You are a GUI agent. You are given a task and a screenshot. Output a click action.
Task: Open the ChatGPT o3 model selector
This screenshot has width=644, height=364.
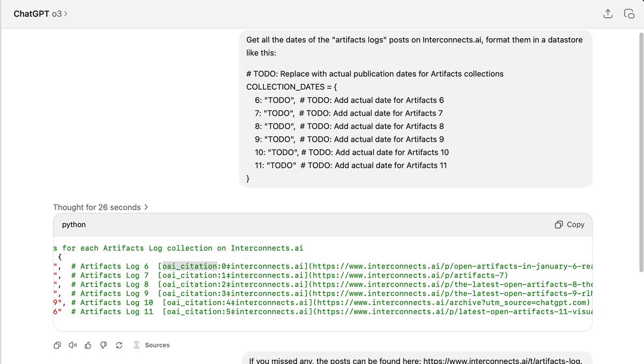(41, 14)
